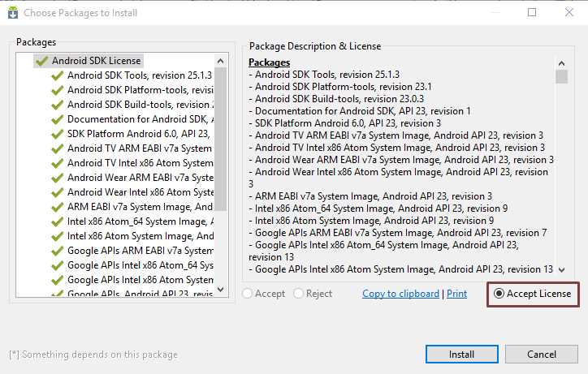The image size is (588, 374).
Task: Click checkmark icon beside ARM EABI v7a System Image
Action: click(57, 207)
